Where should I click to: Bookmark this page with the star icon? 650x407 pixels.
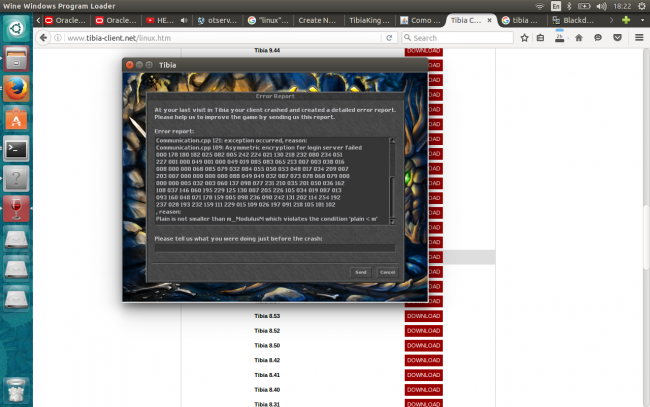(x=524, y=38)
